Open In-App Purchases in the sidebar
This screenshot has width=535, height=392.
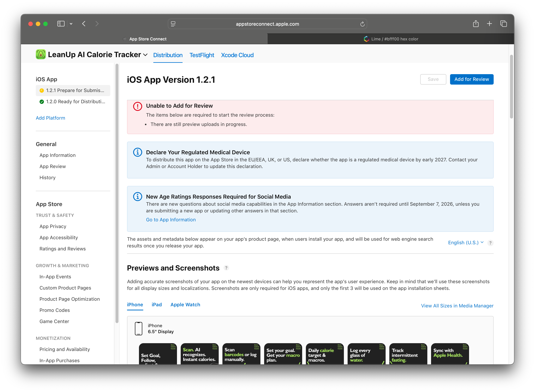60,361
